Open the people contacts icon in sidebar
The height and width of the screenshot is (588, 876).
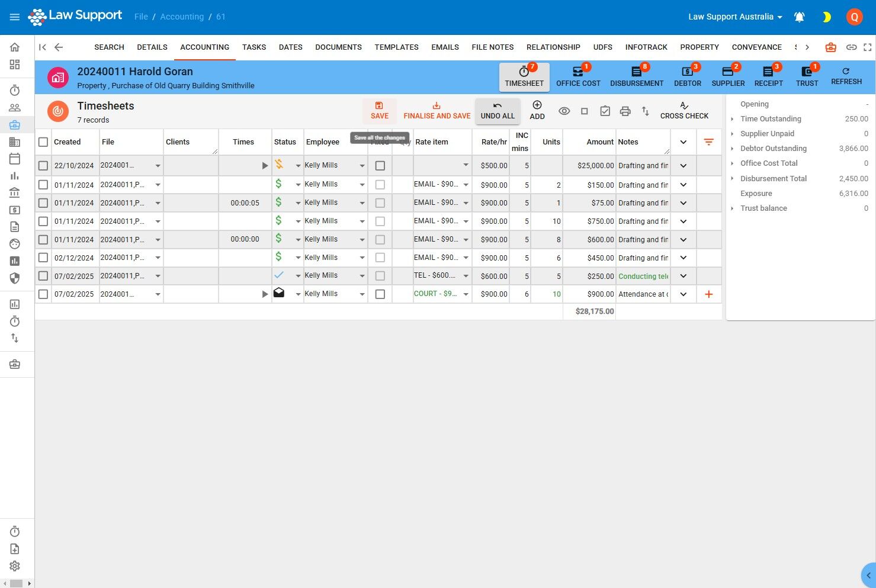tap(15, 108)
